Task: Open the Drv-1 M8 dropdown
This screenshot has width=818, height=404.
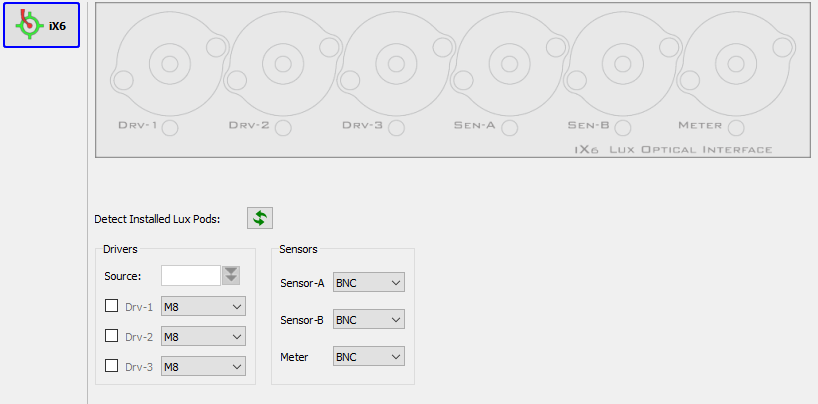Action: 203,307
